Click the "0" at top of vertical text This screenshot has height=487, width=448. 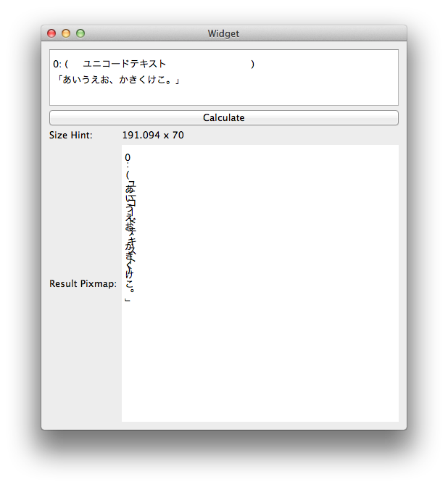point(128,158)
